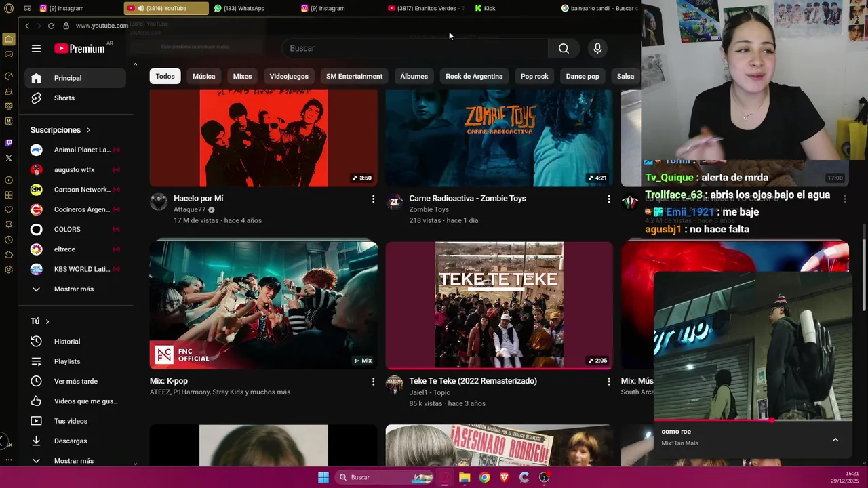This screenshot has width=868, height=488.
Task: Click the YouTube Premium logo
Action: (79, 48)
